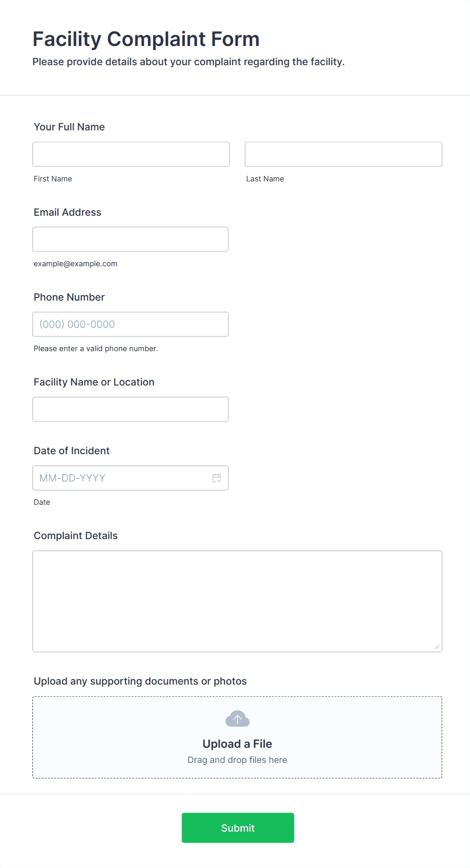Click the upload supporting documents label
470x868 pixels.
coord(140,681)
